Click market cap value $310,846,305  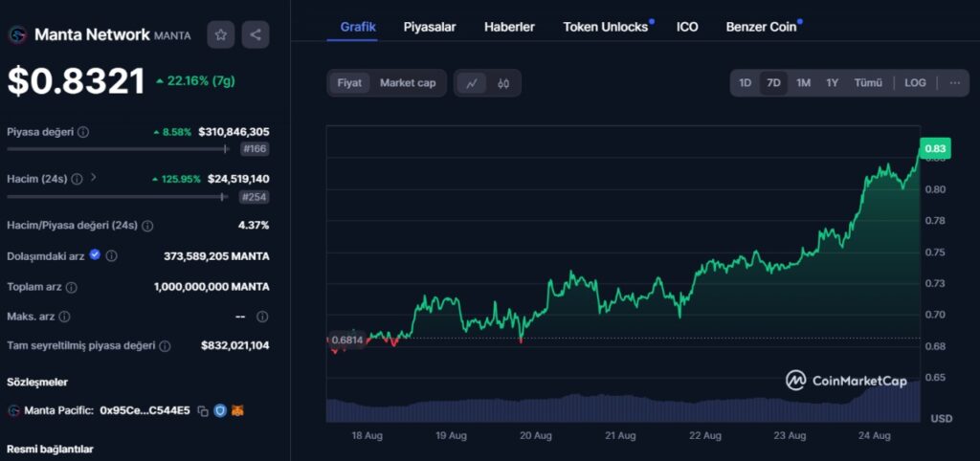click(x=234, y=132)
